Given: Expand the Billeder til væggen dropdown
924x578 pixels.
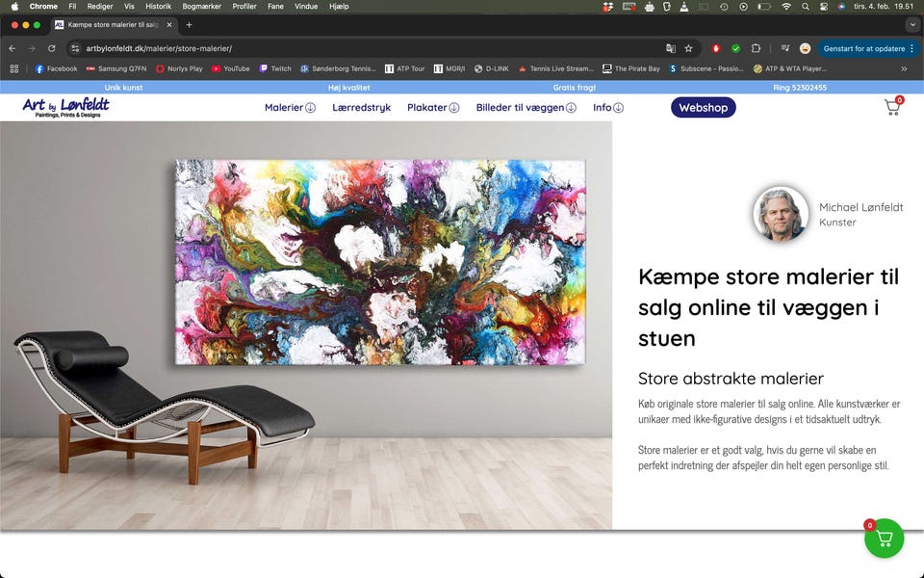Looking at the screenshot, I should pyautogui.click(x=526, y=107).
